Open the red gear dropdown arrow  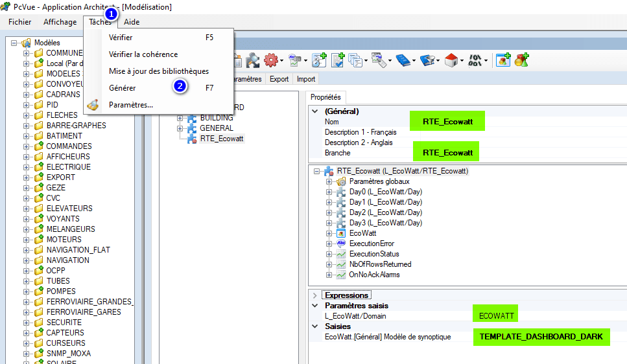tap(281, 61)
